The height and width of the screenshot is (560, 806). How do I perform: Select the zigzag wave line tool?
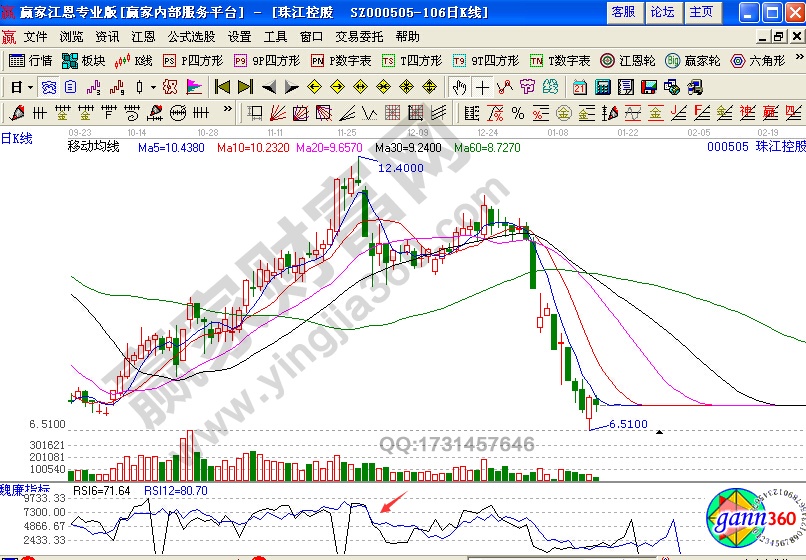tap(370, 113)
